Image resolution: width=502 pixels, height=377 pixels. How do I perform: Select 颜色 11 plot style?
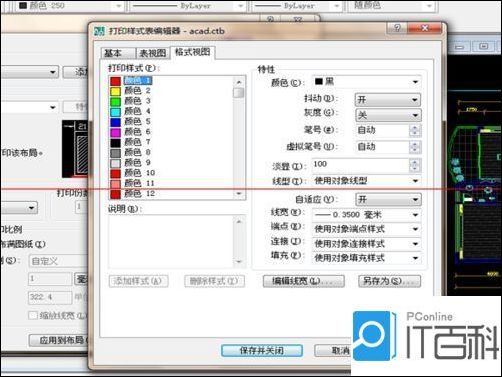140,183
